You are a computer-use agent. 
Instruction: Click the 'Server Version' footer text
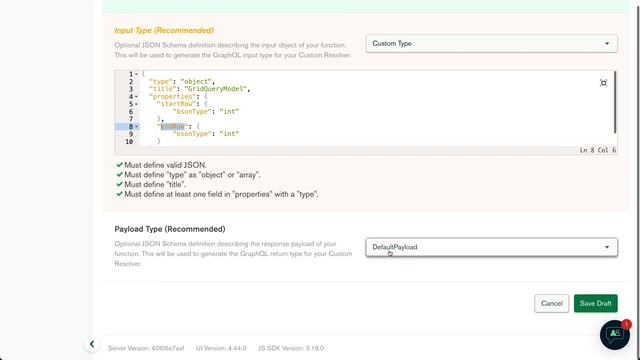[x=146, y=348]
